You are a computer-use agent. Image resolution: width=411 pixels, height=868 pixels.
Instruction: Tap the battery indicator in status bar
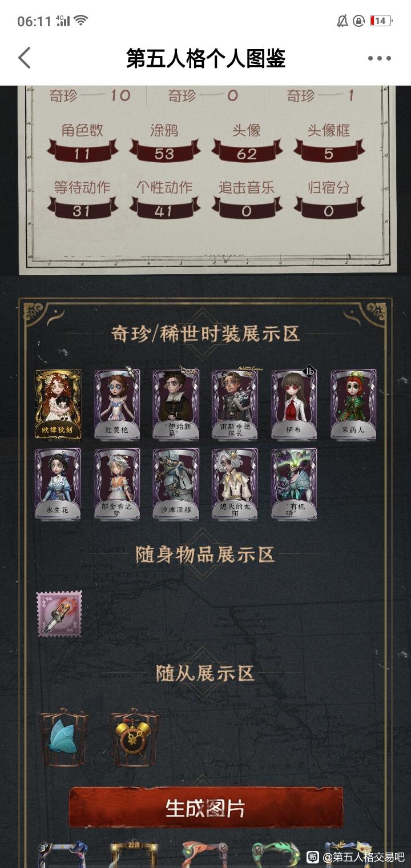(x=381, y=21)
